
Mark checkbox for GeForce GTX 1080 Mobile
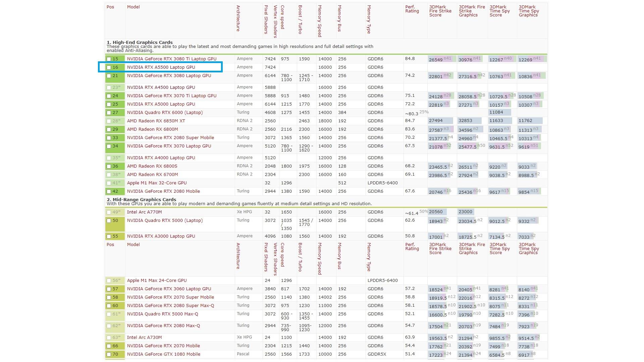tap(109, 354)
